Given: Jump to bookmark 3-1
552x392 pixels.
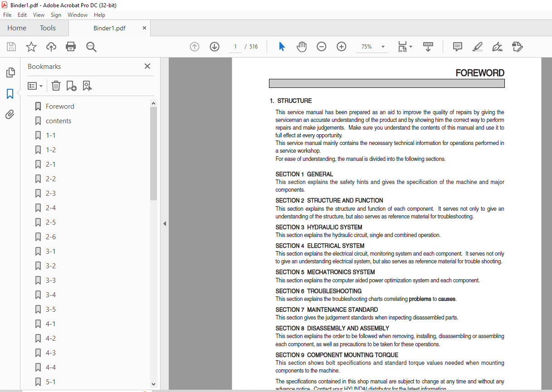Looking at the screenshot, I should pyautogui.click(x=51, y=252).
